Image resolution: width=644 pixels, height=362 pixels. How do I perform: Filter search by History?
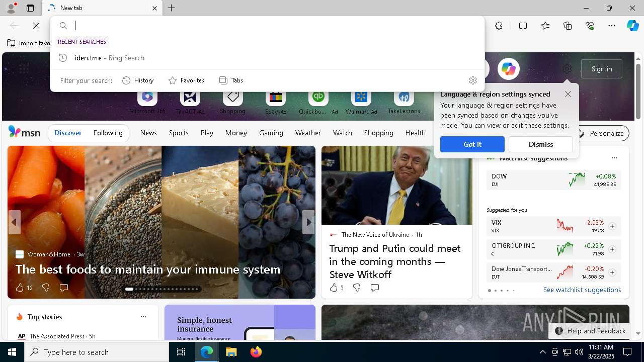[138, 80]
